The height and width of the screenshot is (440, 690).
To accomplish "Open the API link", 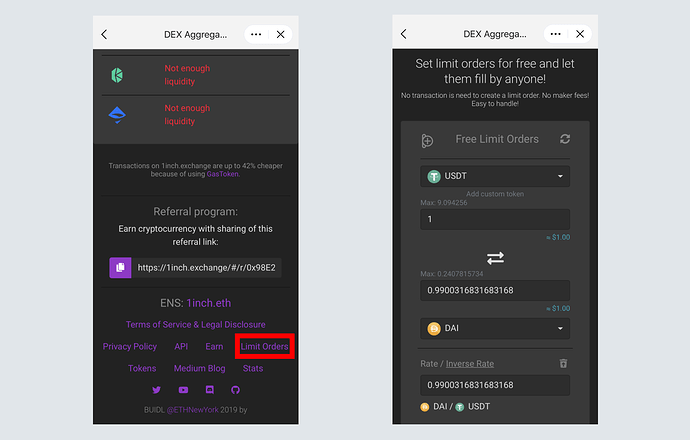I will pos(181,346).
